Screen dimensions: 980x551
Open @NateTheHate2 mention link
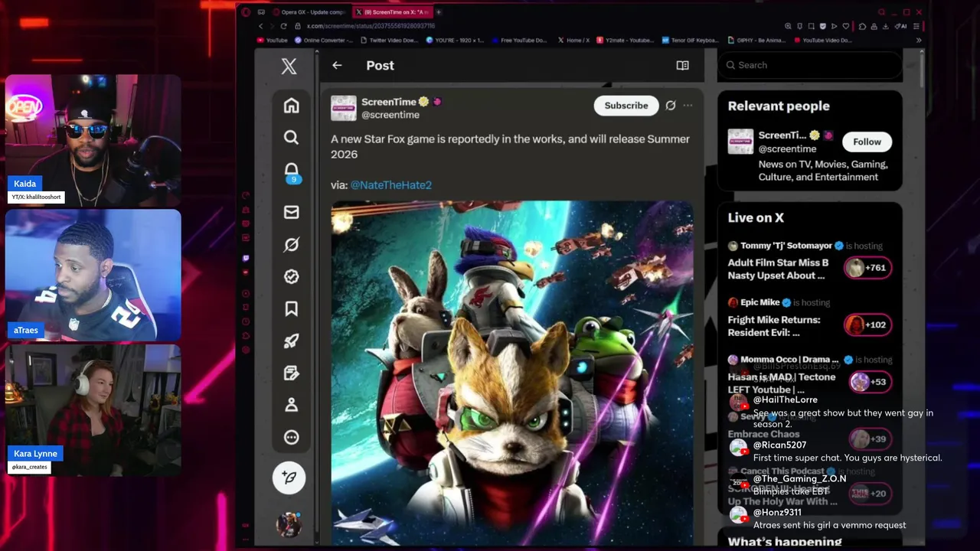[x=390, y=185]
